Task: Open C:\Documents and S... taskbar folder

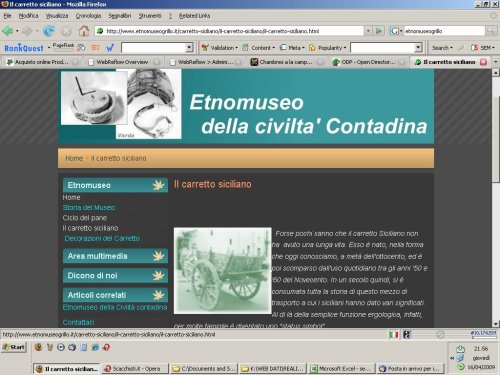Action: click(x=204, y=369)
